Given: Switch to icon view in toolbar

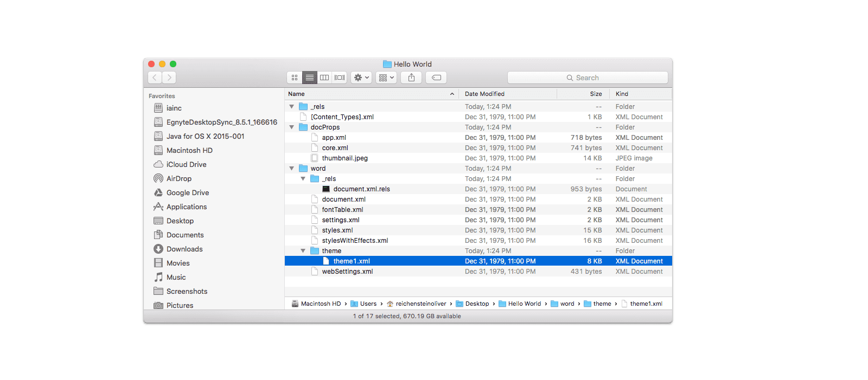Looking at the screenshot, I should point(295,78).
